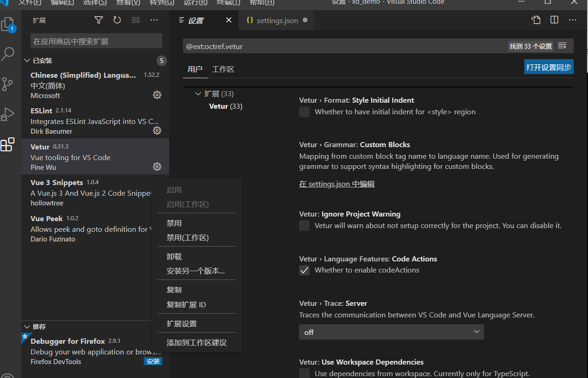The width and height of the screenshot is (588, 378).
Task: Open extensions panel more actions menu
Action: (x=154, y=20)
